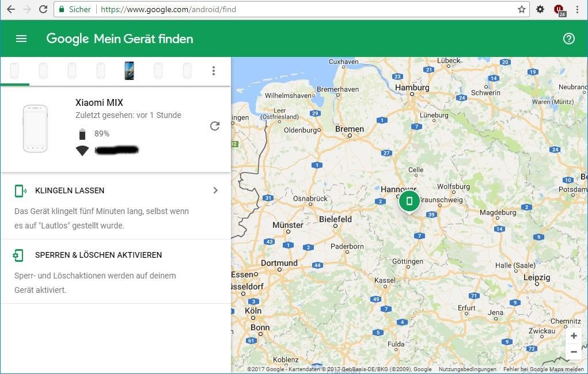Bookmark this page with the star
588x374 pixels.
tap(522, 9)
